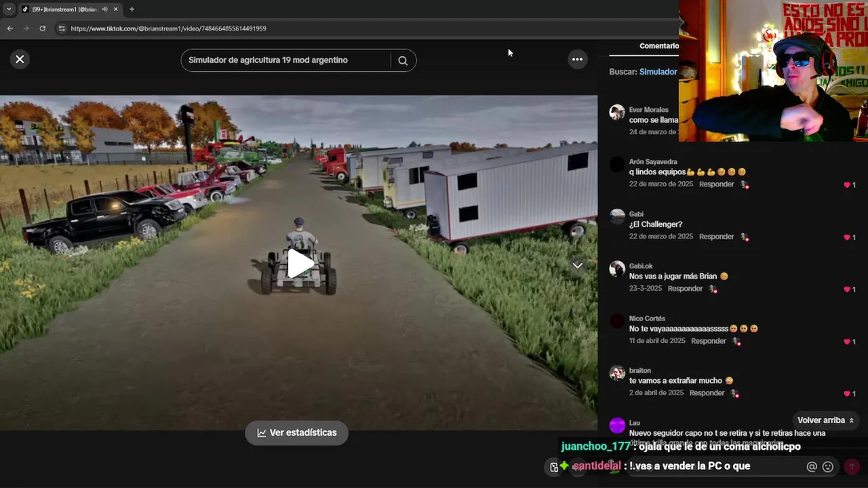Focus the video search field

pos(288,60)
